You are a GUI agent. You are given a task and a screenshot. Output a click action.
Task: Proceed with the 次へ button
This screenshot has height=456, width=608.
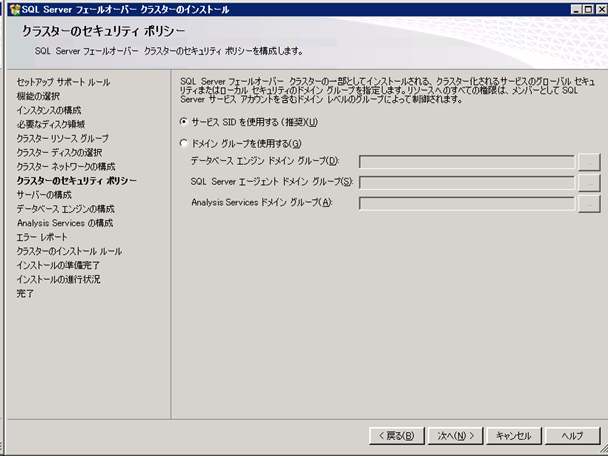tap(456, 436)
